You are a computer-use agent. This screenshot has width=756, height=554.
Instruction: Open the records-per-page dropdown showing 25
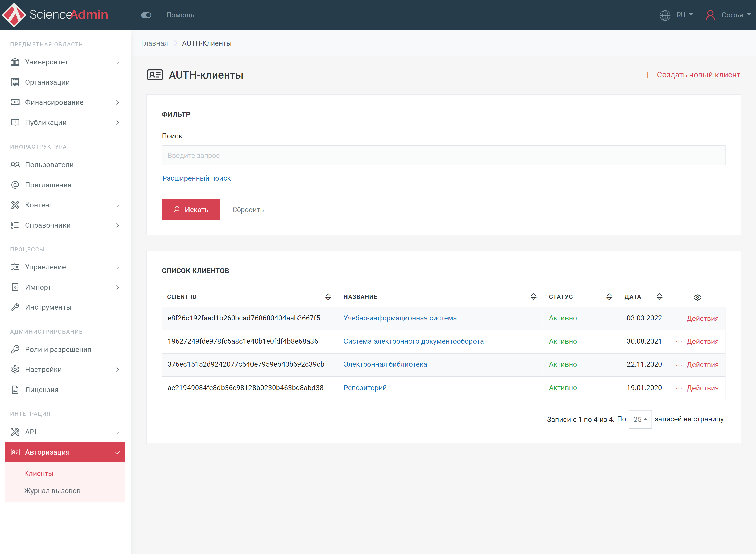(x=640, y=419)
